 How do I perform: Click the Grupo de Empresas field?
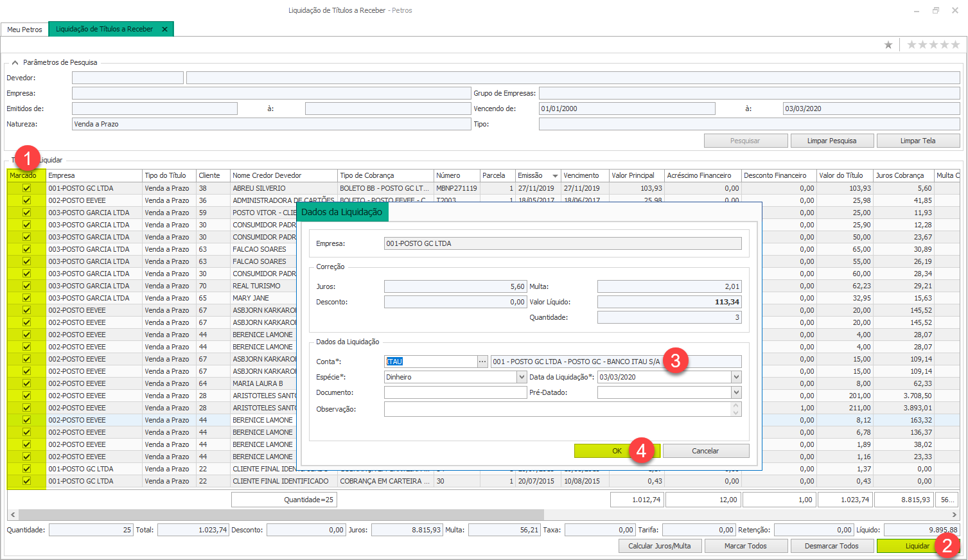[x=750, y=93]
